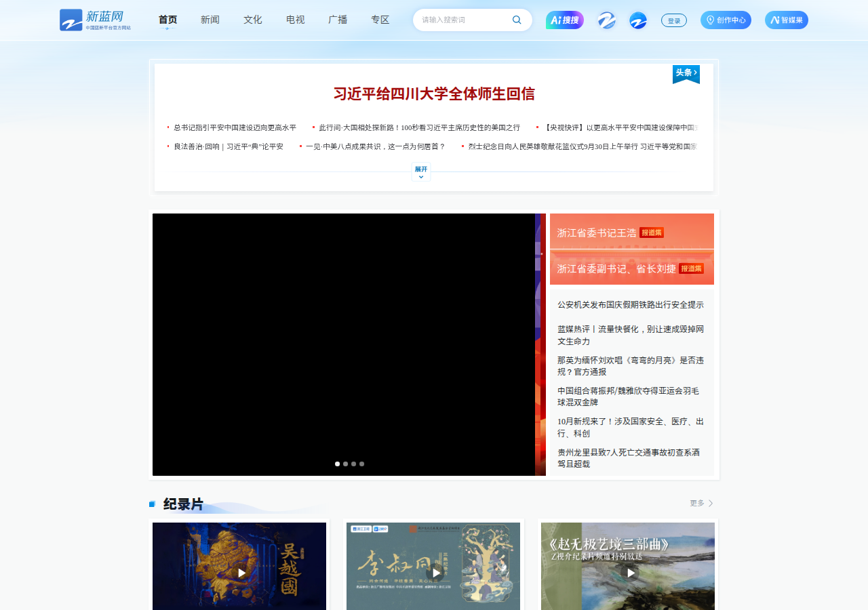This screenshot has width=868, height=610.
Task: Open the 智媒果 badge
Action: pos(787,20)
